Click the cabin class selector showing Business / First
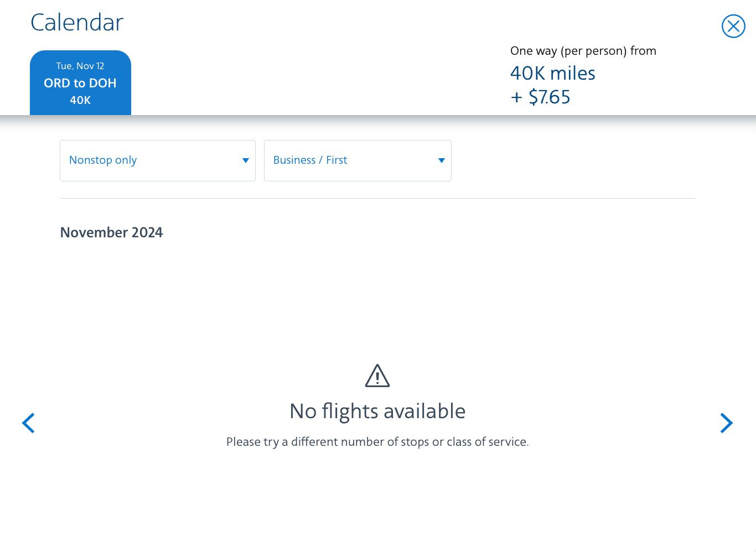Image resolution: width=756 pixels, height=552 pixels. point(358,160)
